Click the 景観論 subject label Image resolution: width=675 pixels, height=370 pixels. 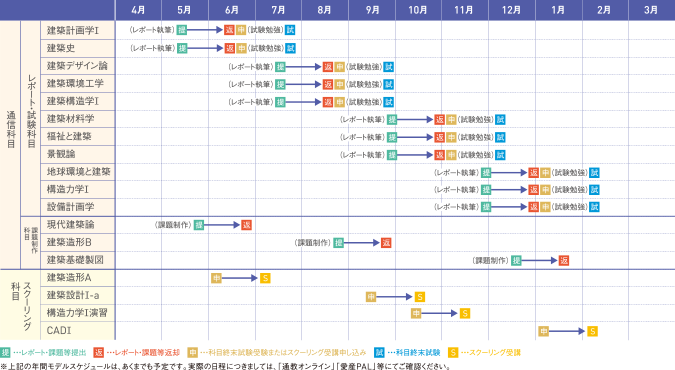(61, 154)
